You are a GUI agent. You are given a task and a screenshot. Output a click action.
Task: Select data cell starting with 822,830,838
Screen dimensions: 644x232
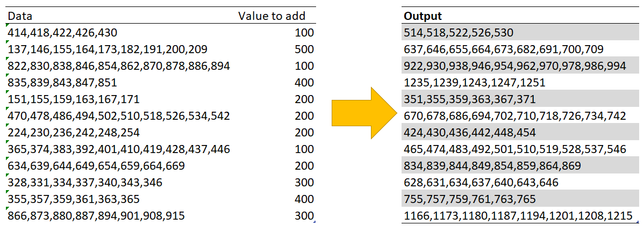[119, 66]
